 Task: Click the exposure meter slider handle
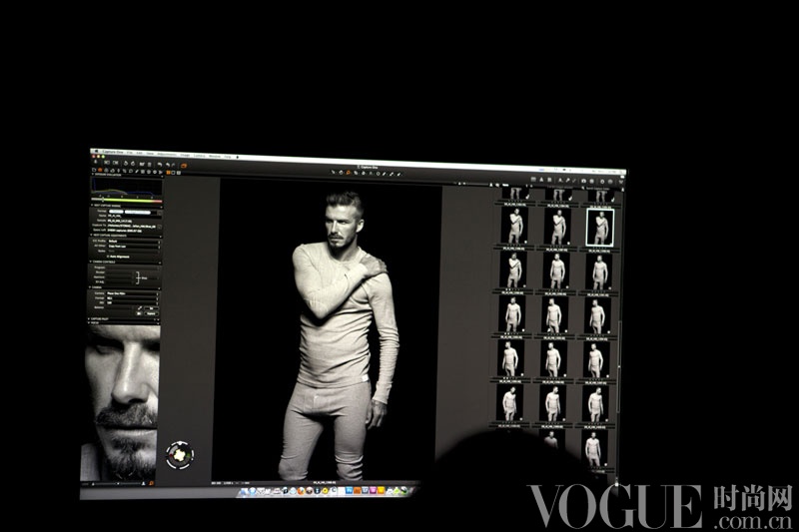click(x=103, y=201)
